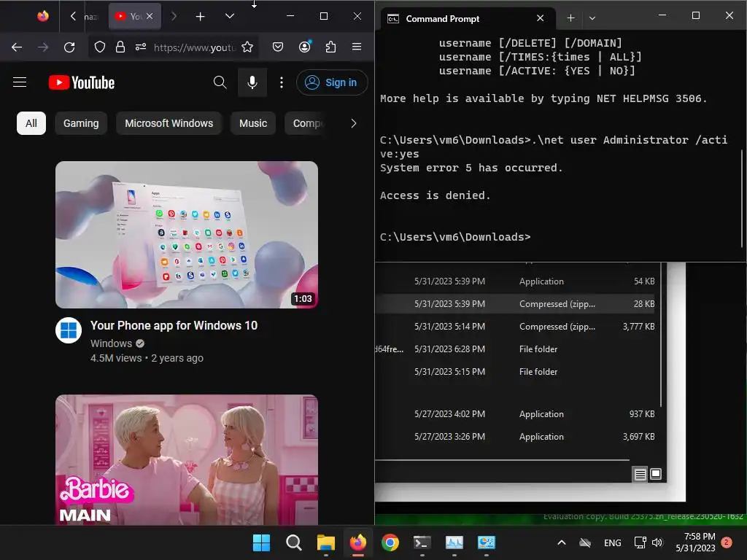This screenshot has width=747, height=560.
Task: Click the ENG language indicator
Action: (x=613, y=542)
